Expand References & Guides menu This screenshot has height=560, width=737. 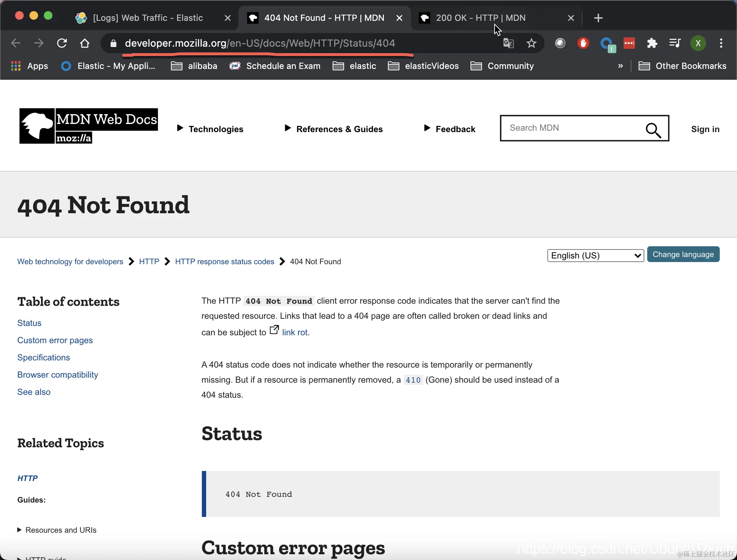point(334,129)
